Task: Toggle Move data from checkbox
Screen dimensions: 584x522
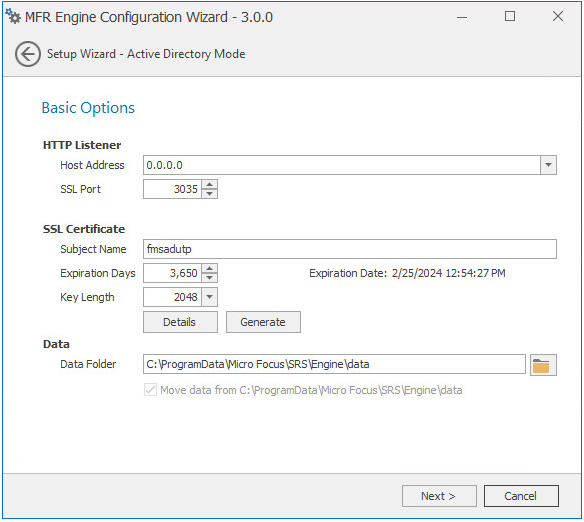Action: click(x=150, y=390)
